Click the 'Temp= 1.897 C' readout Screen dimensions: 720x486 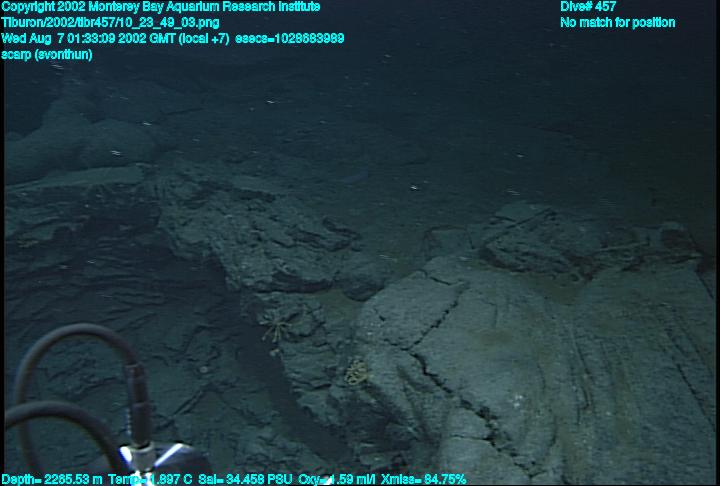[x=150, y=480]
